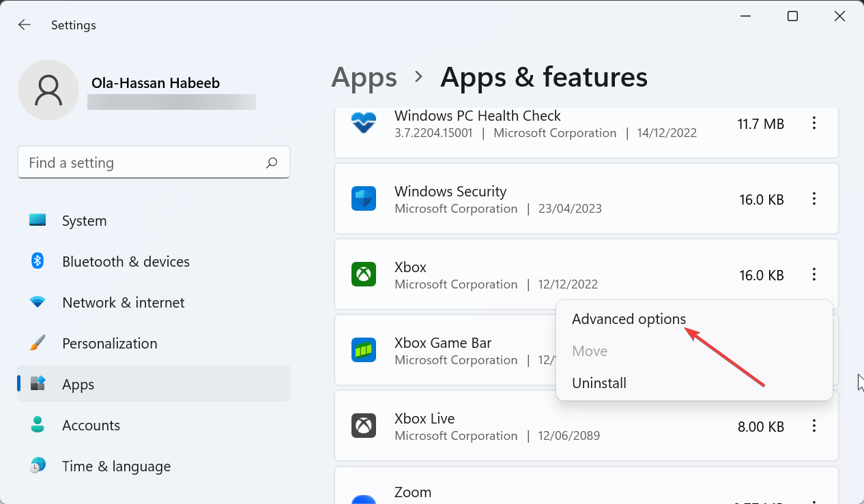Open Network & internet settings

(154, 303)
